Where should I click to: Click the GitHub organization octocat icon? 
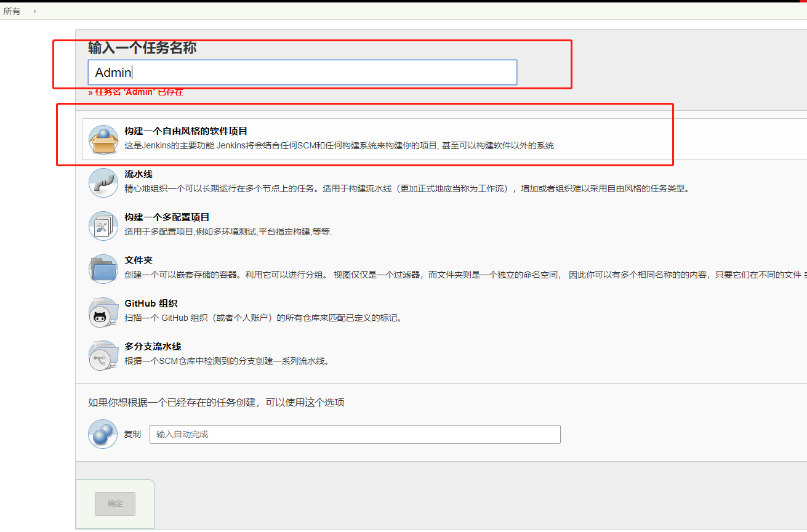103,312
